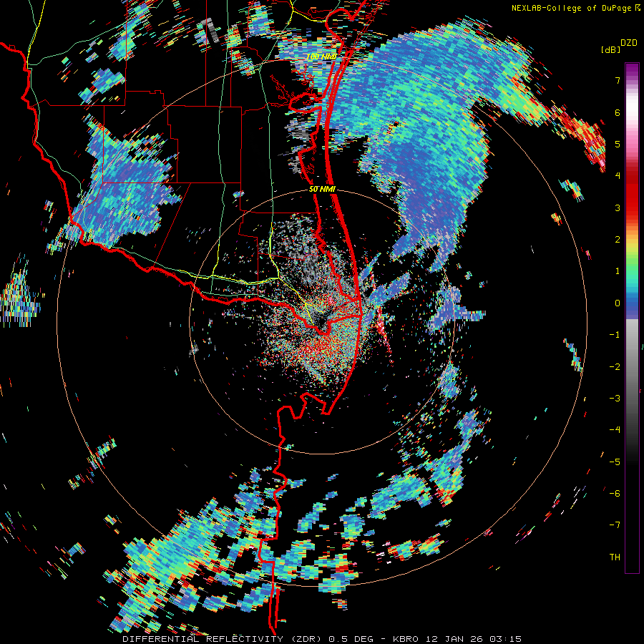Click the 0 dB value on the scale
The height and width of the screenshot is (644, 644).
(618, 303)
